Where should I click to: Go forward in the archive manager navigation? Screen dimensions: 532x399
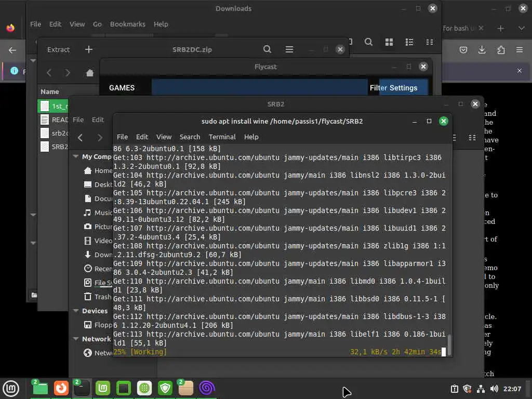(68, 73)
